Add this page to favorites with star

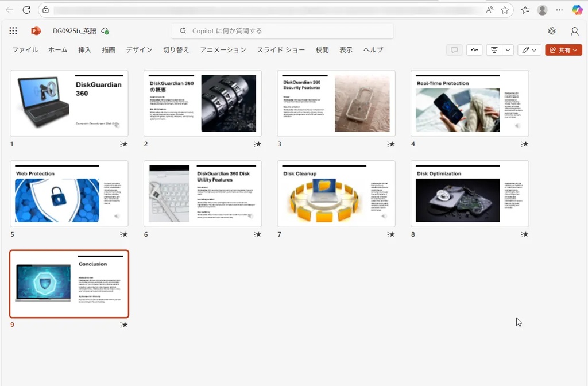pos(505,10)
